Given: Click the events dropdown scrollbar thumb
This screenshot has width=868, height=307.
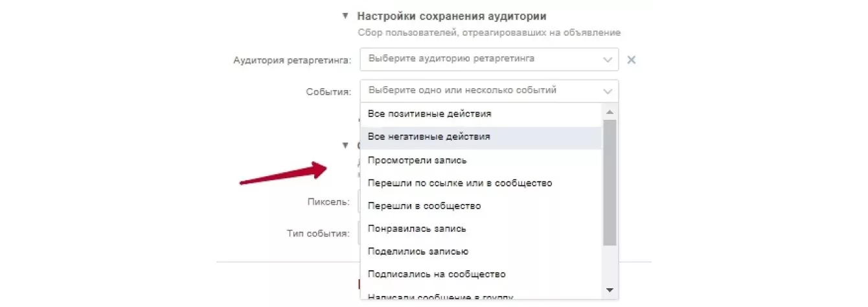Looking at the screenshot, I should pyautogui.click(x=609, y=181).
